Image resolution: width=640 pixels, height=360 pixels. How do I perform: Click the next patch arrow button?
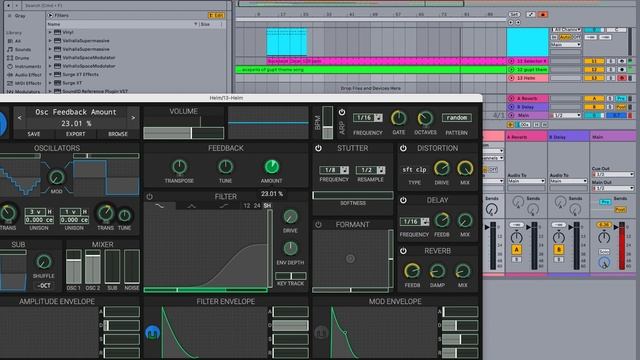(133, 118)
